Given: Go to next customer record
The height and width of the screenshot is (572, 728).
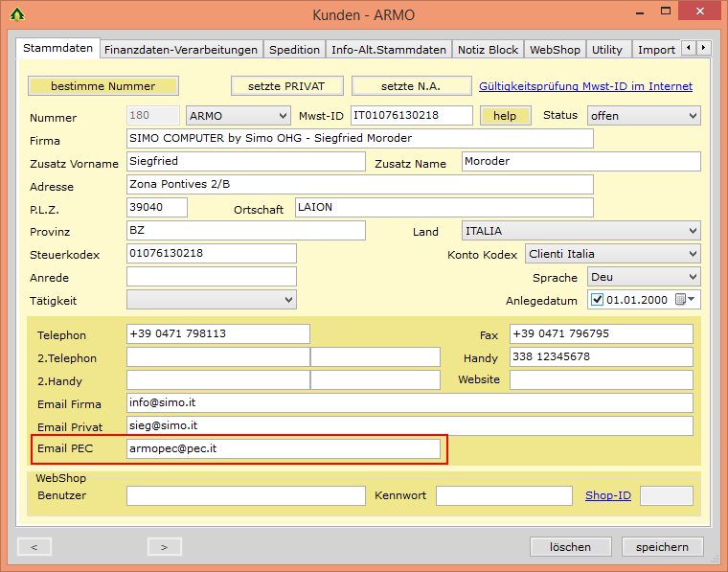Looking at the screenshot, I should pyautogui.click(x=164, y=547).
